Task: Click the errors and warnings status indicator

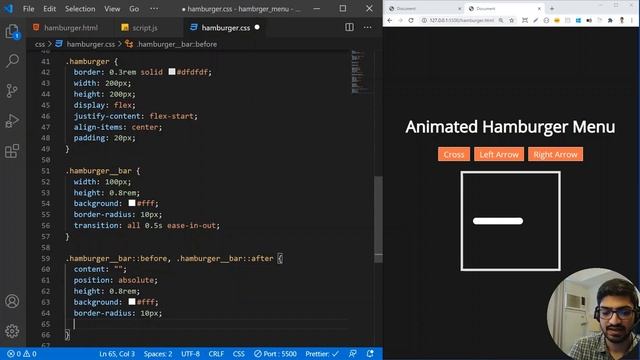Action: pos(22,354)
